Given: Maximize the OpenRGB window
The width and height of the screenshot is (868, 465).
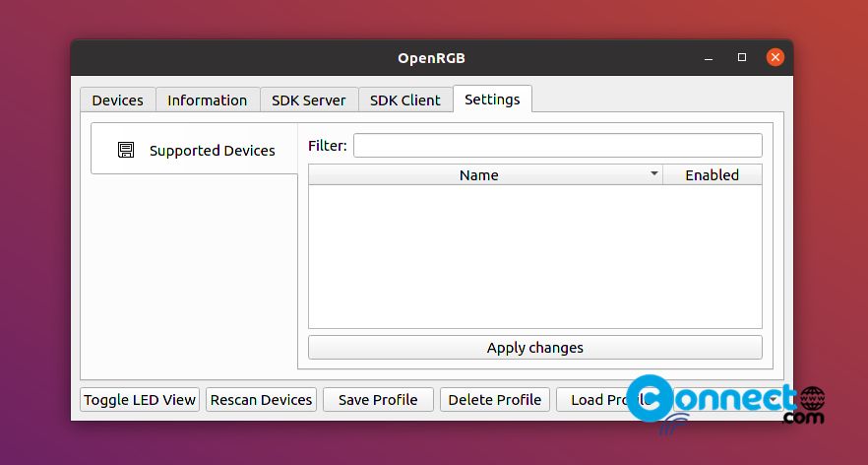Looking at the screenshot, I should 742,58.
